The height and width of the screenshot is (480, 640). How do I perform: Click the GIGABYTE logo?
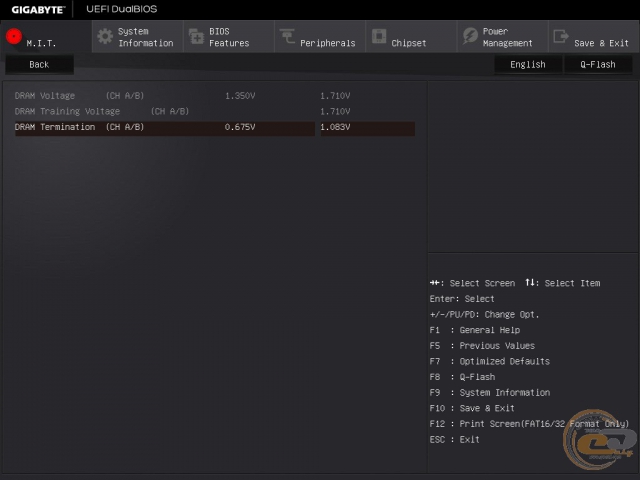click(38, 10)
